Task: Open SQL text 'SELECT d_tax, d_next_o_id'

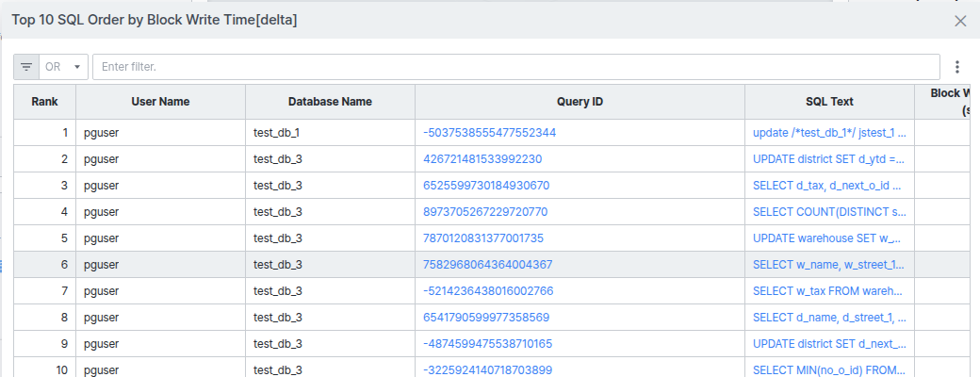Action: (x=829, y=186)
